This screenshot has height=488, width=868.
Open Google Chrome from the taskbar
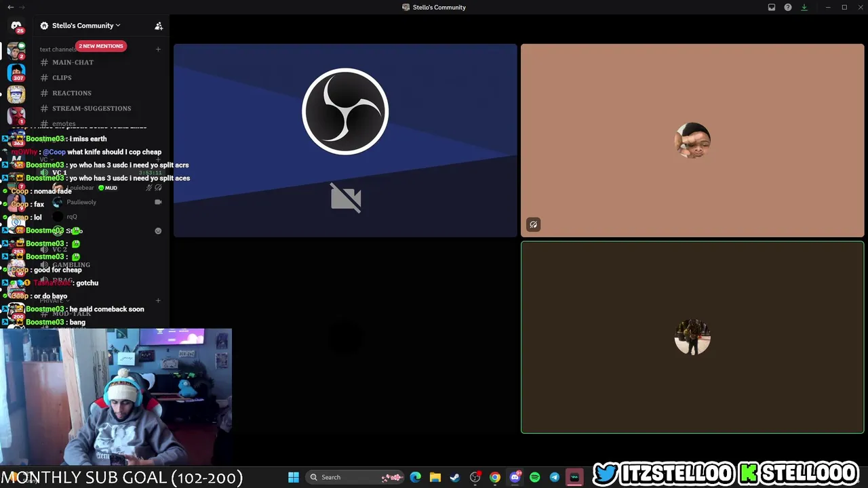tap(495, 477)
